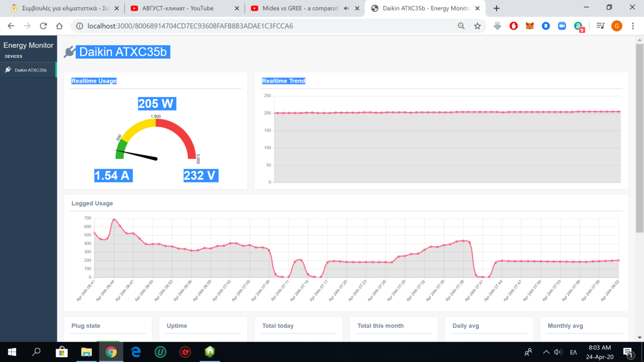This screenshot has width=644, height=362.
Task: Open the Zoom camera extension
Action: coord(562,26)
